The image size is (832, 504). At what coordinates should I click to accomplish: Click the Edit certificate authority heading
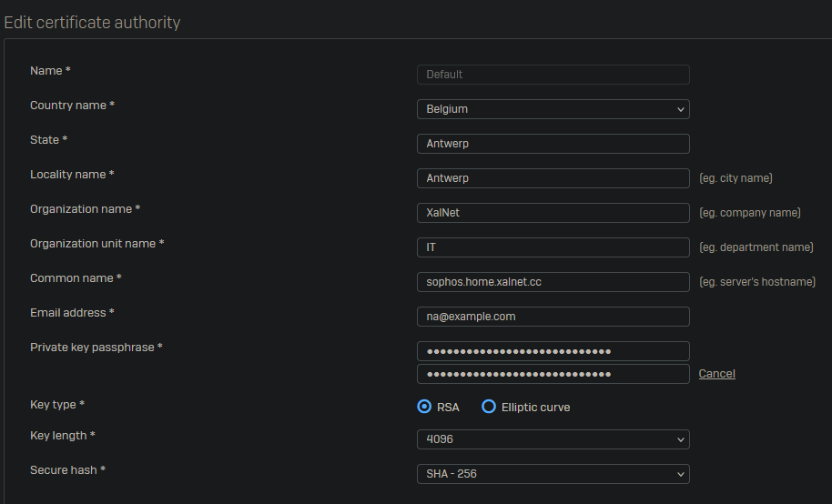point(92,22)
